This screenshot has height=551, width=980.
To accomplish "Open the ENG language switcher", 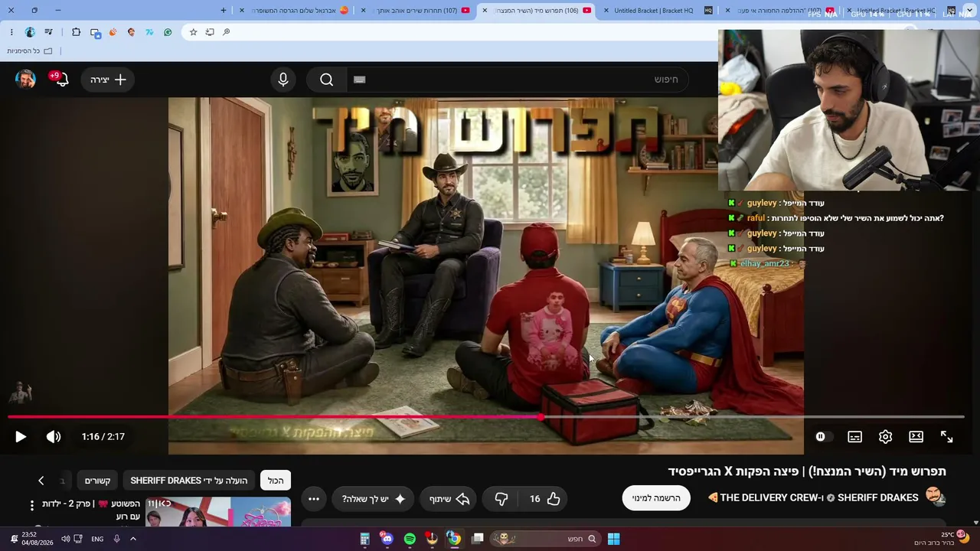I will click(97, 539).
